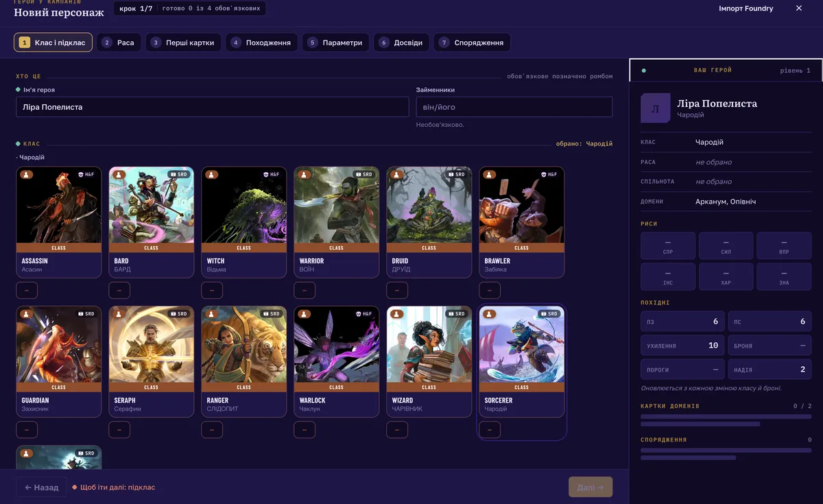The width and height of the screenshot is (823, 504).
Task: Focus the Займенники pronouns field
Action: [x=514, y=107]
